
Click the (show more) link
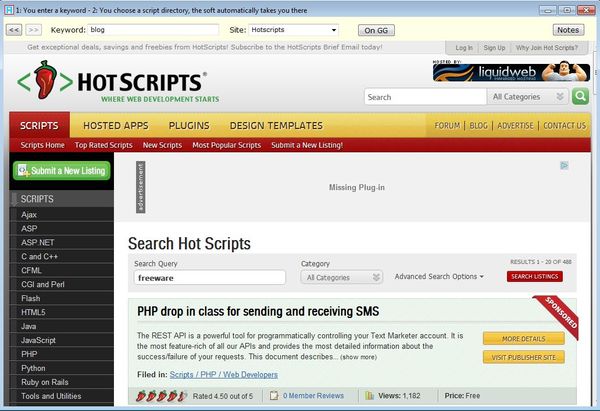pyautogui.click(x=359, y=357)
